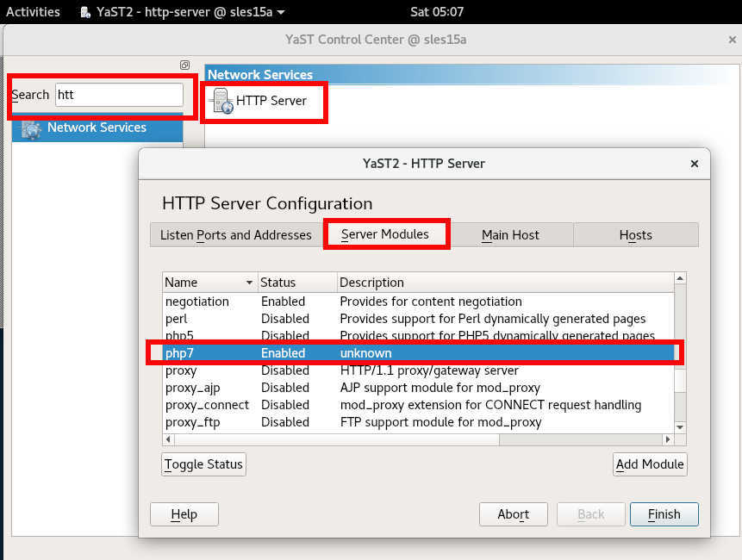This screenshot has width=742, height=560.
Task: Click the Enabled status of negotiation
Action: click(283, 302)
